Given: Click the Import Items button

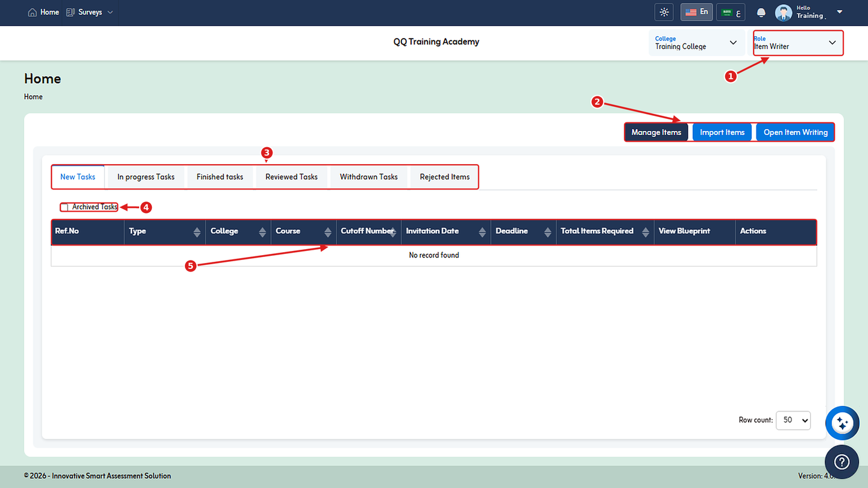Looking at the screenshot, I should (x=722, y=132).
